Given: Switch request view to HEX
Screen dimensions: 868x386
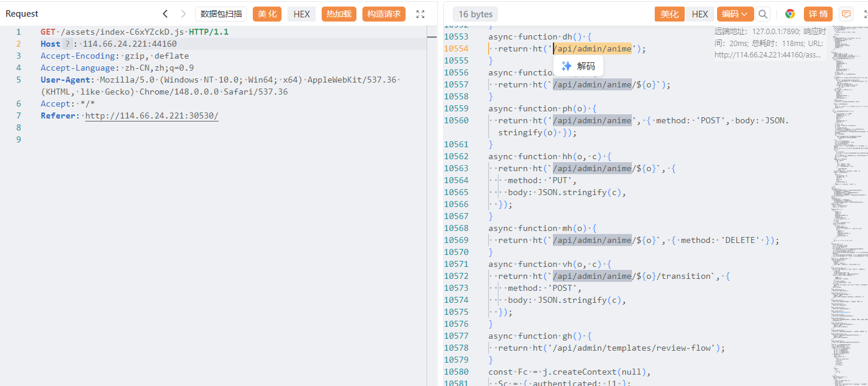Looking at the screenshot, I should pos(301,14).
